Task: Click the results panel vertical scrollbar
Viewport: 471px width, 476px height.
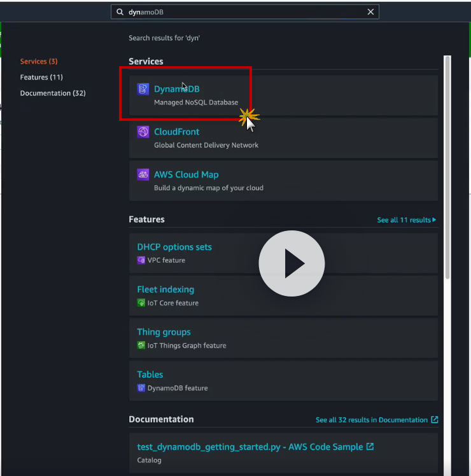Action: 447,167
